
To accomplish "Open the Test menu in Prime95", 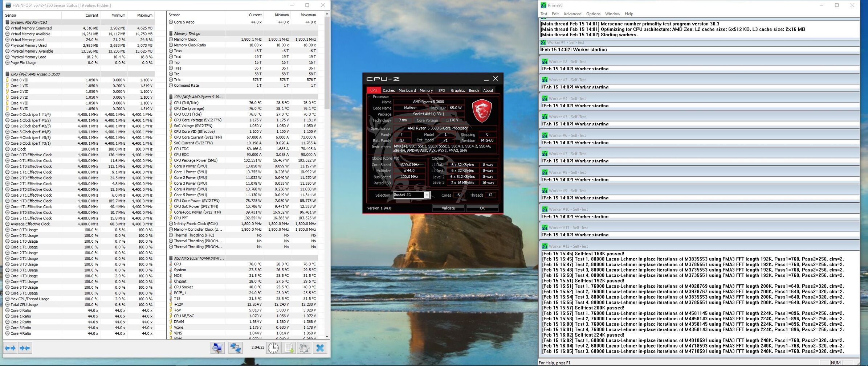I will [543, 14].
